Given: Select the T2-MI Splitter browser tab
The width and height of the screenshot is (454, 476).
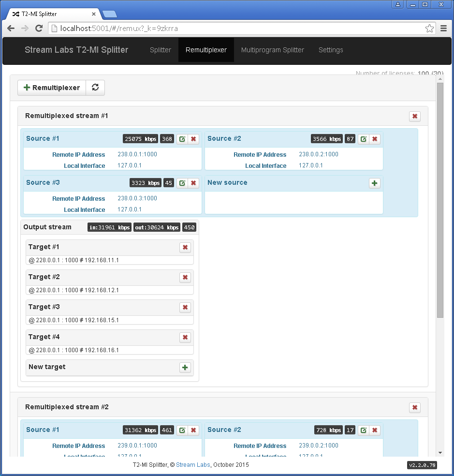Looking at the screenshot, I should (53, 14).
